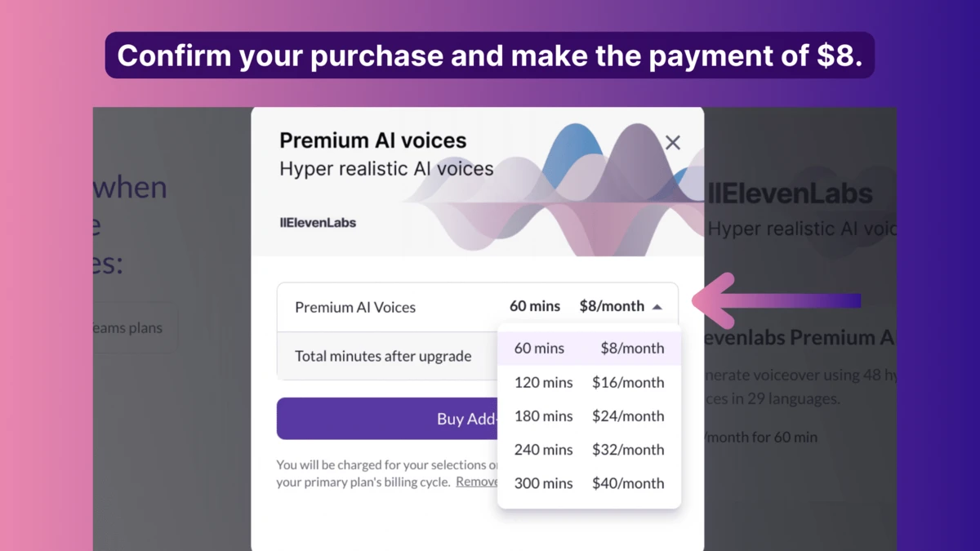This screenshot has width=980, height=551.
Task: Click the IIElevenLabs logo on the background page
Action: pyautogui.click(x=791, y=194)
